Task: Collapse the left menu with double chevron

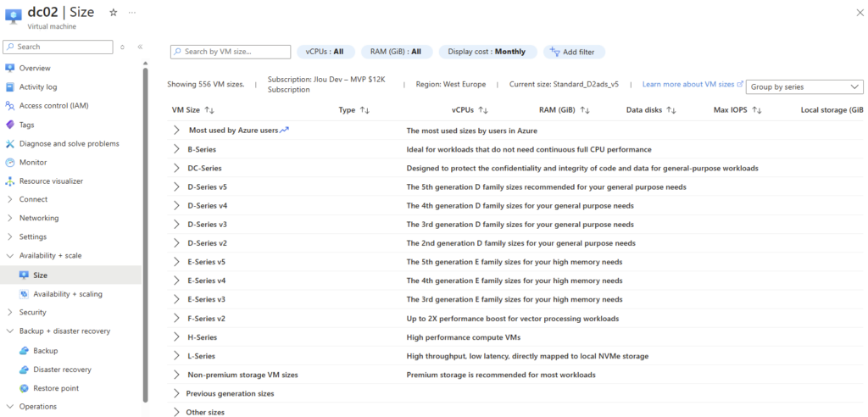Action: [140, 47]
